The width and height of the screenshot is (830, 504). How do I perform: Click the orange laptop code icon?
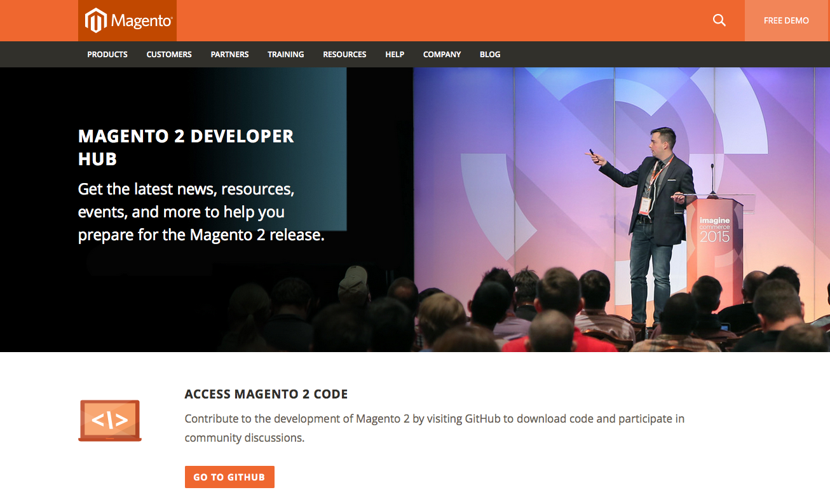[x=110, y=420]
